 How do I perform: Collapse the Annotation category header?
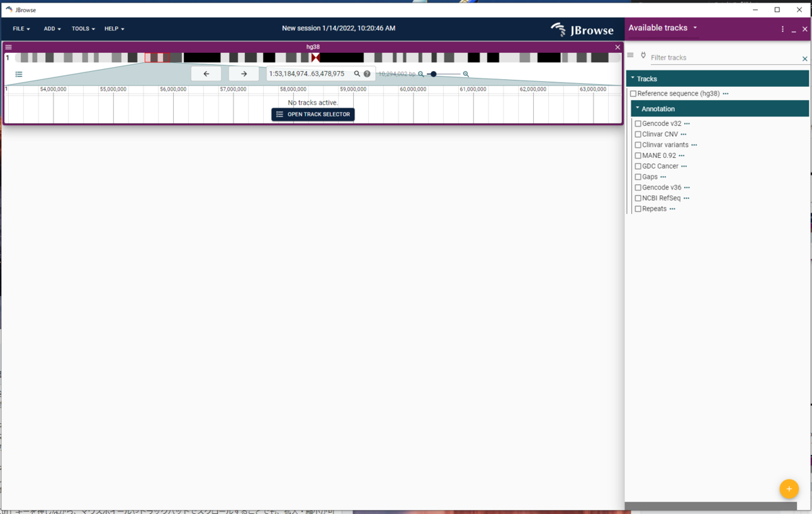720,108
